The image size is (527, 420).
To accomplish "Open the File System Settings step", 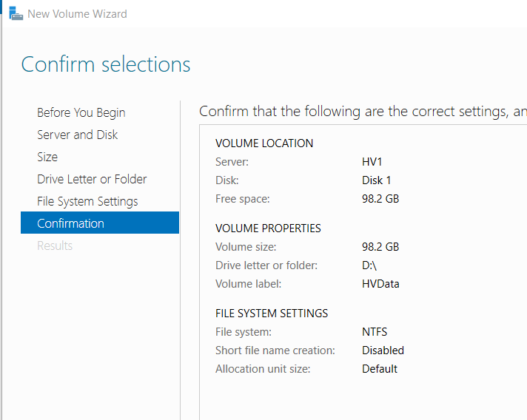I will [87, 201].
